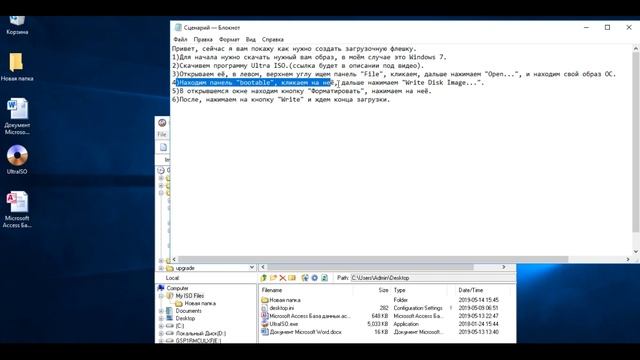Click the UltraISO.exe filename in list
This screenshot has height=360, width=640.
tap(284, 324)
